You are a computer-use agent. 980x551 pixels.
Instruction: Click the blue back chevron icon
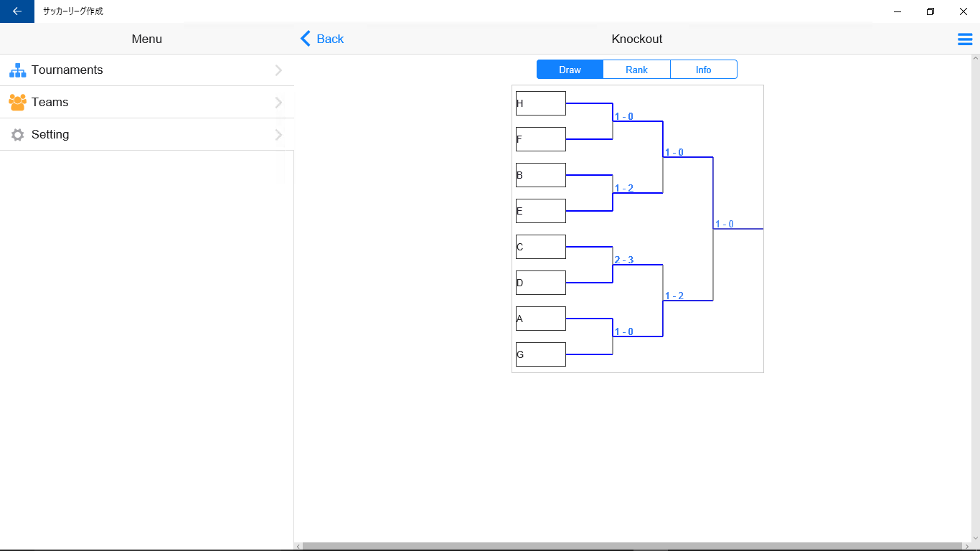click(306, 39)
